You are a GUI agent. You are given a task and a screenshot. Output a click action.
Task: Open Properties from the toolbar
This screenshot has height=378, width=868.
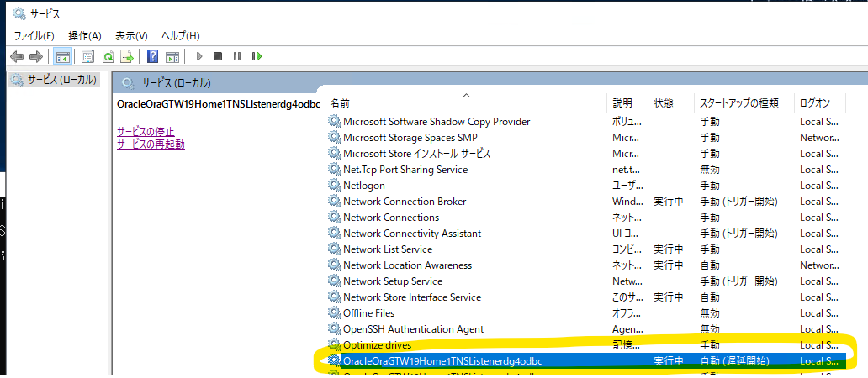click(88, 56)
